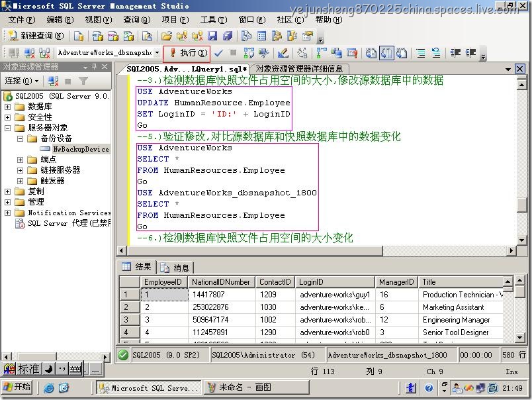Click Analyze Query in Tuning Advisor icon
The image size is (532, 400).
tap(263, 53)
